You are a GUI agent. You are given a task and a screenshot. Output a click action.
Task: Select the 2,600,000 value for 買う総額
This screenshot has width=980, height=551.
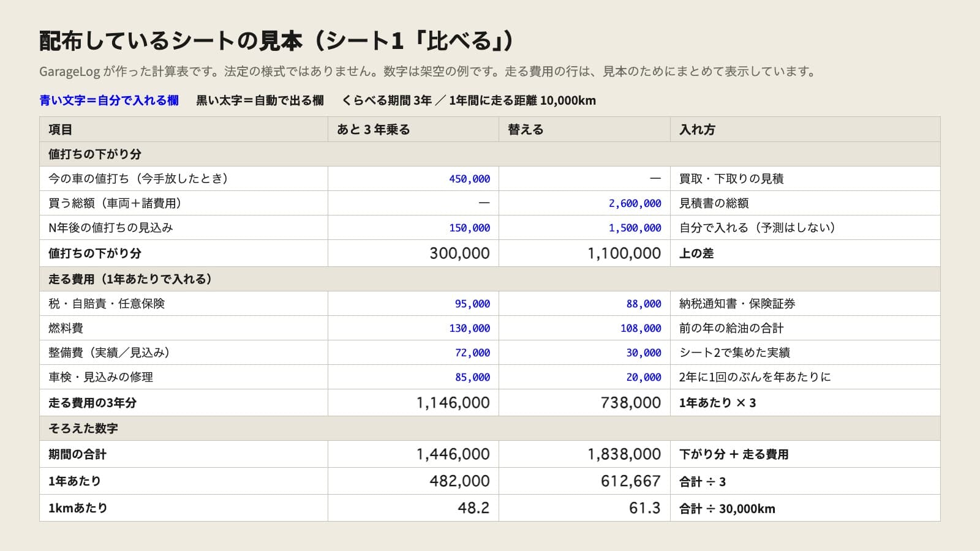635,203
